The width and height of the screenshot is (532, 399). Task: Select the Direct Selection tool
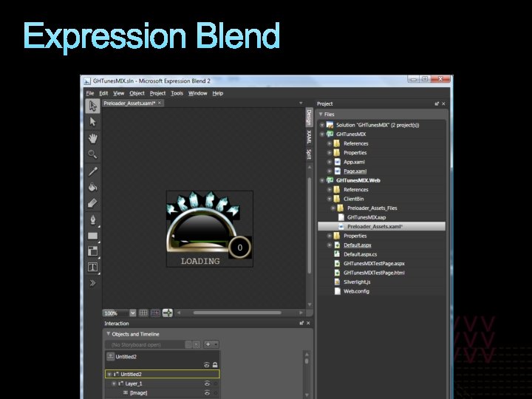(92, 122)
